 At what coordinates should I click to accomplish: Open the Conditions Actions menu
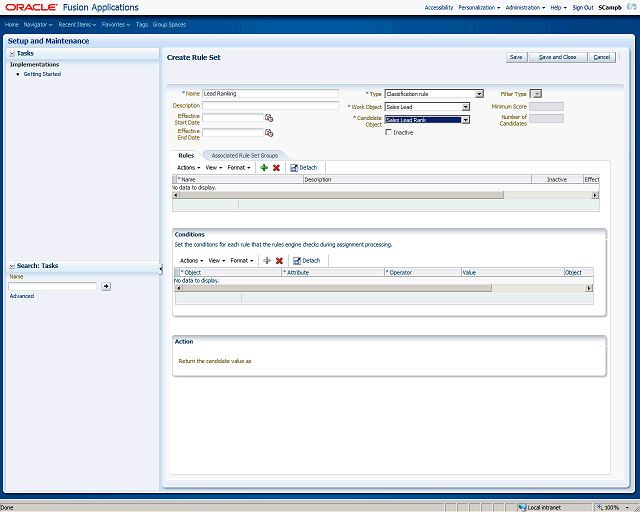(191, 261)
